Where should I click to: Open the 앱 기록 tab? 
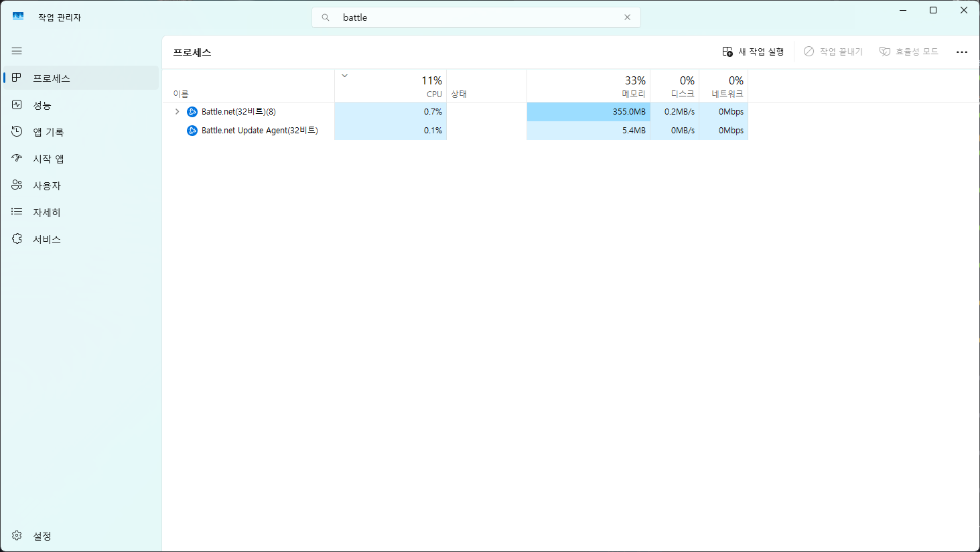coord(81,132)
